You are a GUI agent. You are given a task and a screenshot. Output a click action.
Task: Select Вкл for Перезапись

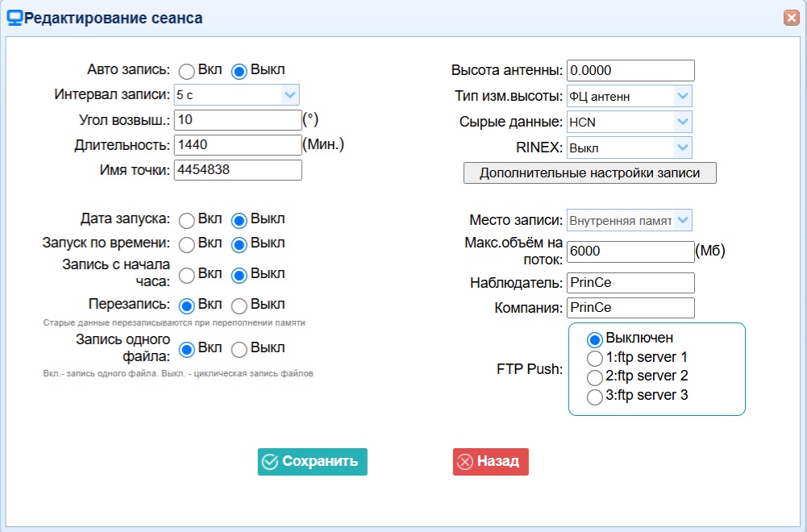point(186,305)
